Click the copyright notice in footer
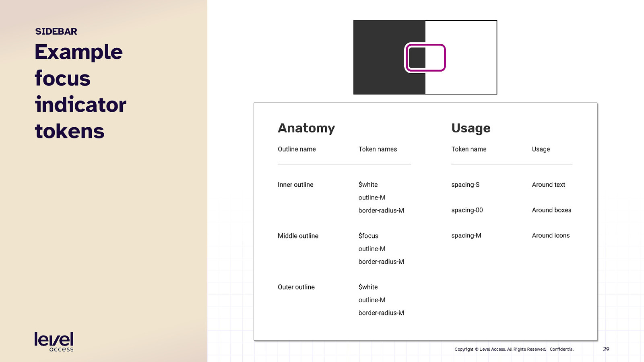Image resolution: width=644 pixels, height=362 pixels. coord(514,349)
